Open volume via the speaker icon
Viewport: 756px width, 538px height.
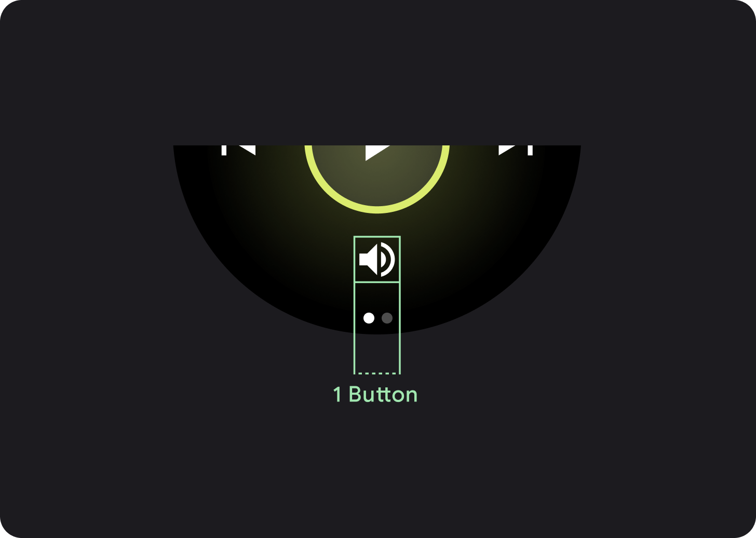(377, 259)
